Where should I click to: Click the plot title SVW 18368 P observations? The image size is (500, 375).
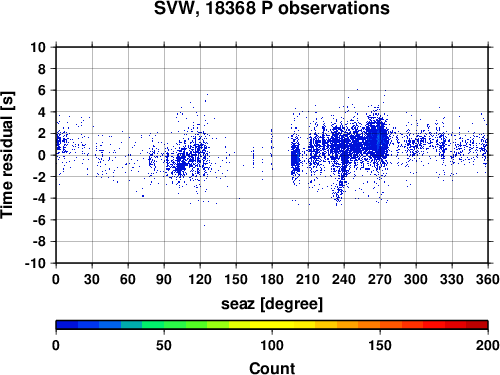pyautogui.click(x=272, y=8)
